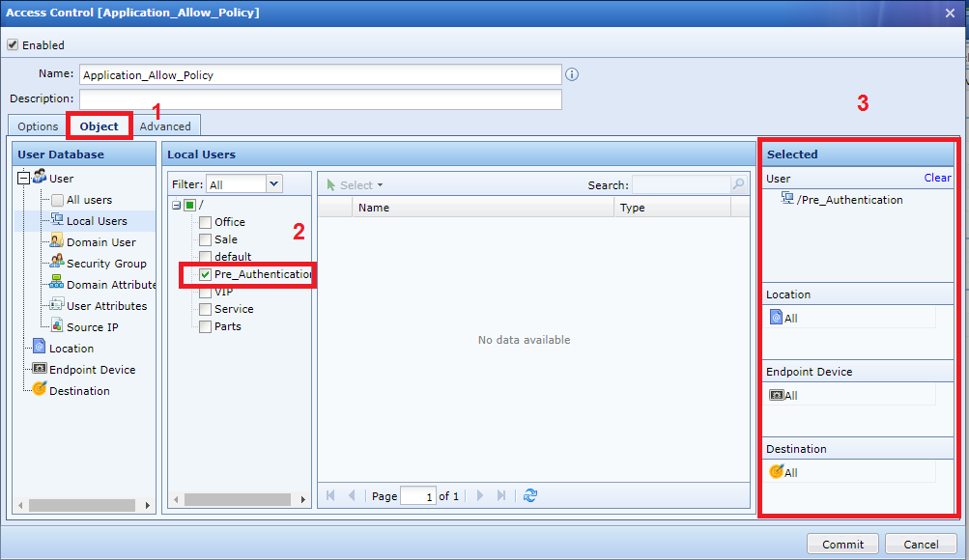Check the Parts group checkbox
The height and width of the screenshot is (560, 969).
pyautogui.click(x=205, y=326)
